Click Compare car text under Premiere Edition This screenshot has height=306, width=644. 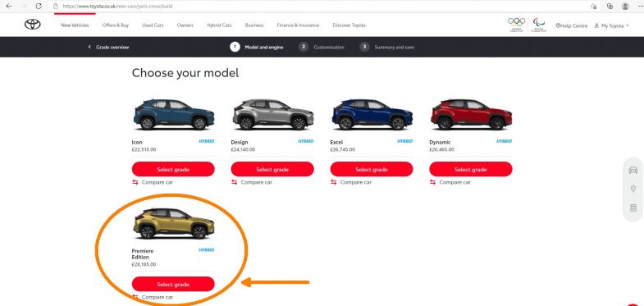coord(158,297)
